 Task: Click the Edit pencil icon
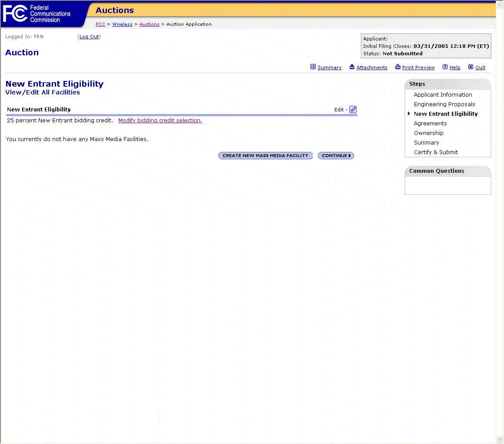click(353, 110)
